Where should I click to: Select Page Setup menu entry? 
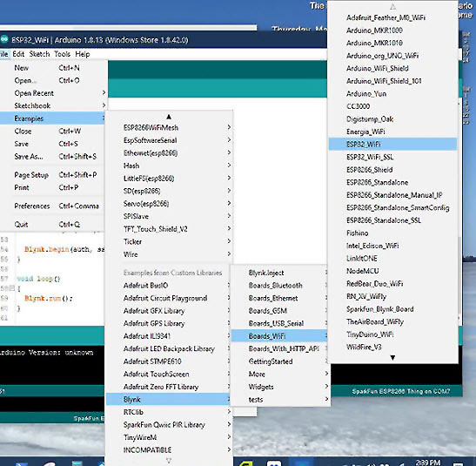click(53, 175)
